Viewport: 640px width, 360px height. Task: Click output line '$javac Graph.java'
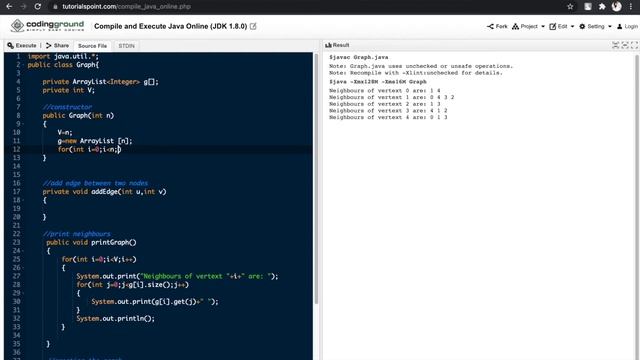click(359, 58)
